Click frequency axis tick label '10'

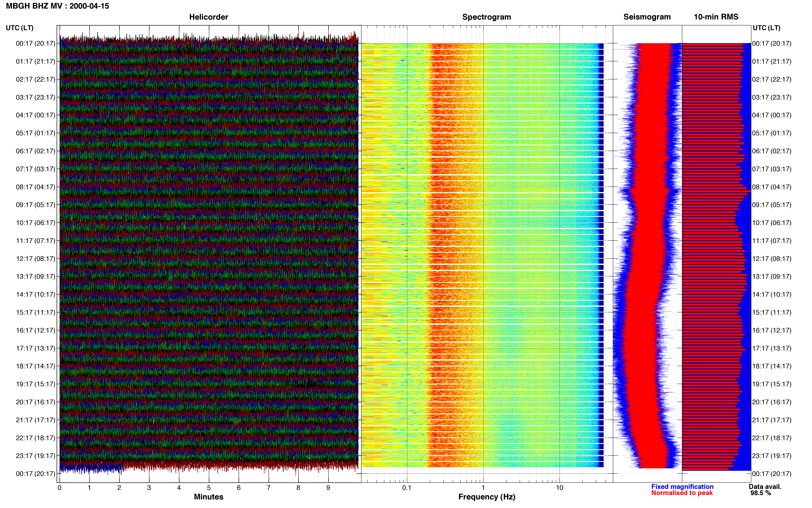pyautogui.click(x=559, y=488)
